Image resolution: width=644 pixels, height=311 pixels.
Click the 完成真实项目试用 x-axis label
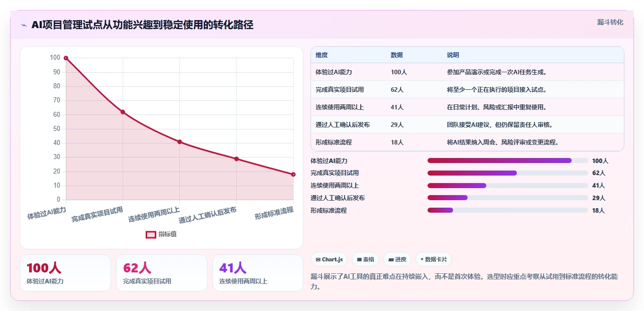97,214
